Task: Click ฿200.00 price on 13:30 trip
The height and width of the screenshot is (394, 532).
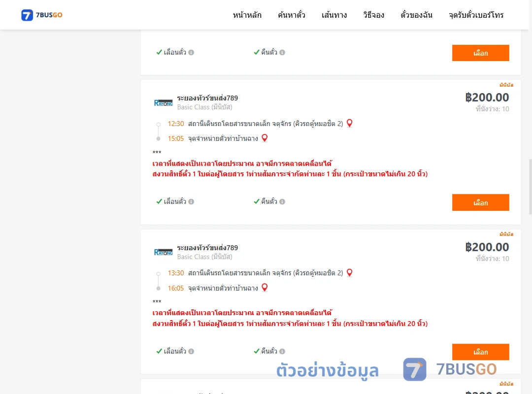Action: (487, 247)
